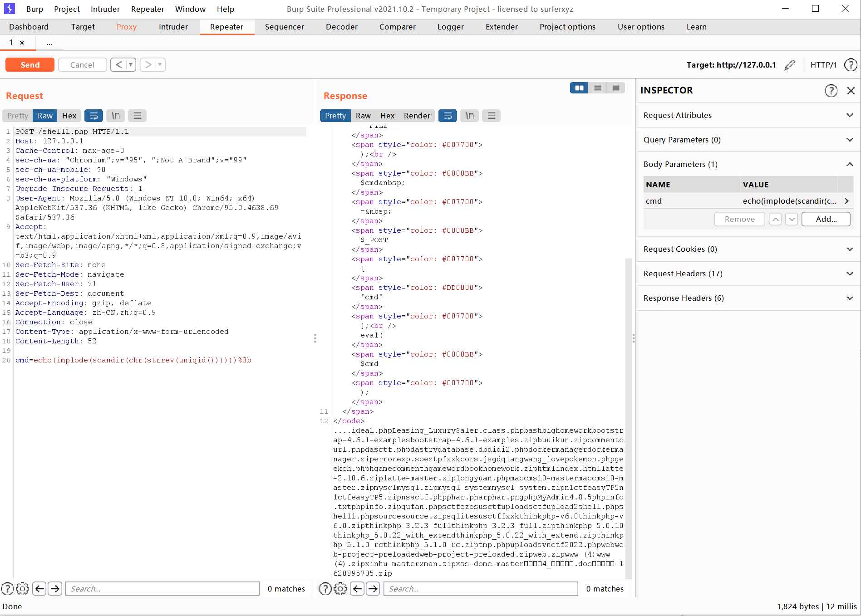The width and height of the screenshot is (861, 616).
Task: Open forward history dropdown arrow
Action: point(160,65)
